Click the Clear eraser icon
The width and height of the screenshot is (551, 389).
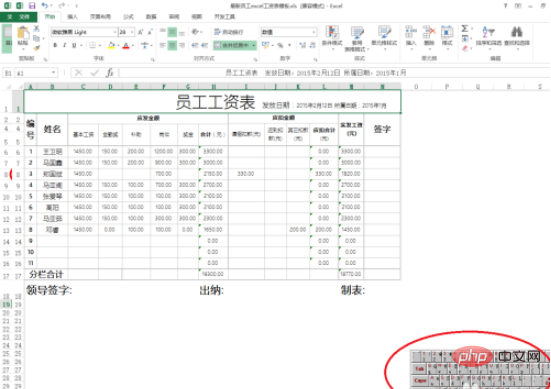coord(465,48)
